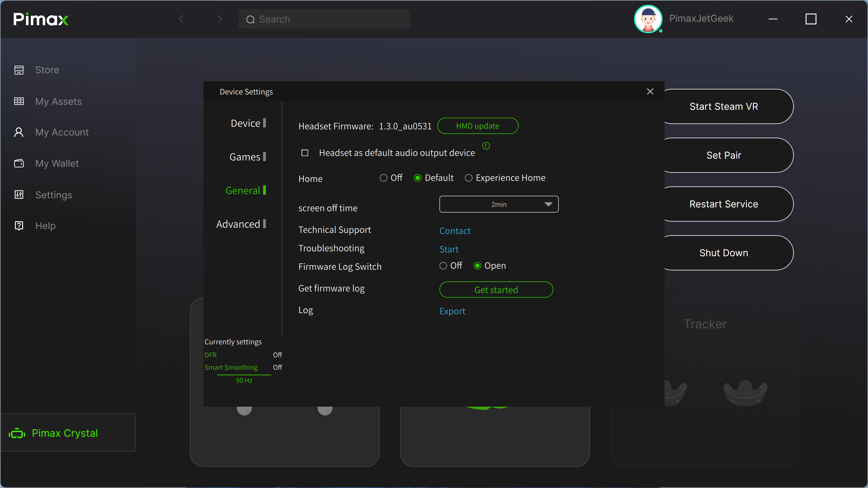The width and height of the screenshot is (868, 488).
Task: Click the PimaxJetGeek profile avatar
Action: pos(648,19)
